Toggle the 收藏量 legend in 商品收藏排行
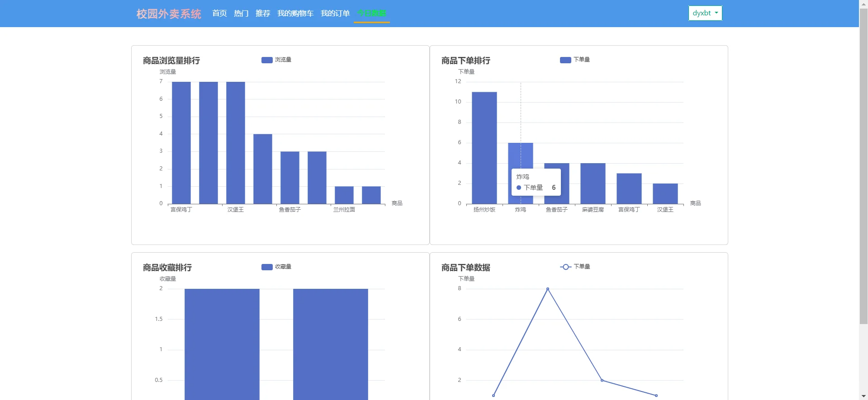The height and width of the screenshot is (400, 868). pos(276,267)
